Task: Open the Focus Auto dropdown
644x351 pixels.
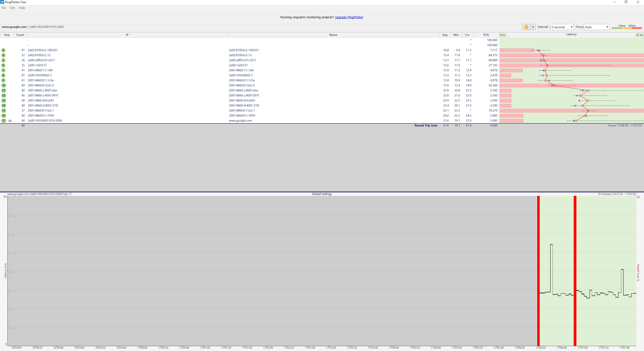Action: (597, 27)
